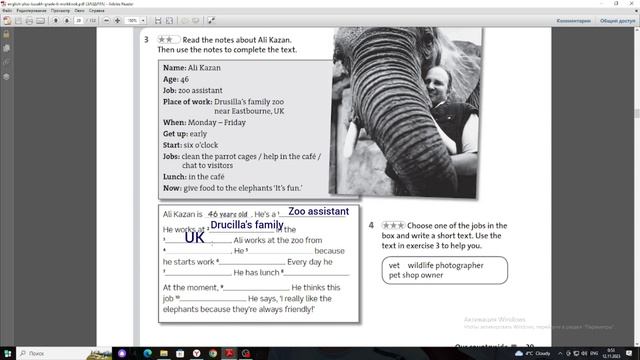Viewport: 640px width, 360px height.
Task: Click the save file toolbar icon
Action: click(x=18, y=20)
